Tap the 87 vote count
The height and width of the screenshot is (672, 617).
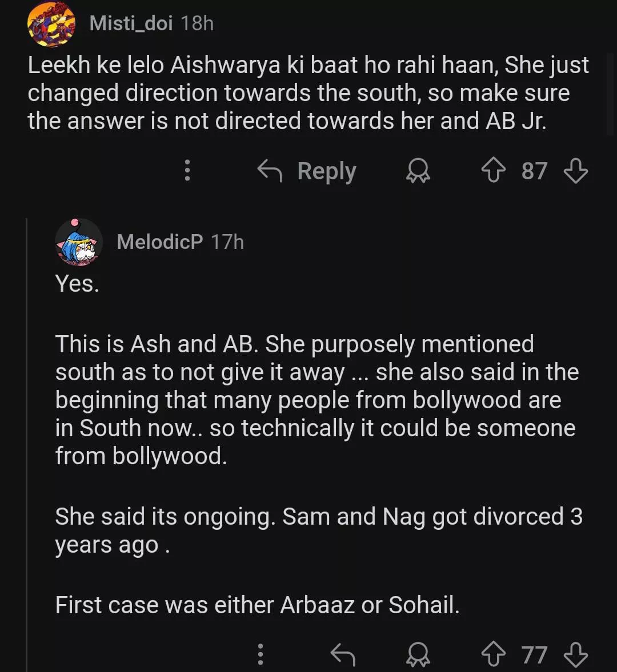click(534, 171)
